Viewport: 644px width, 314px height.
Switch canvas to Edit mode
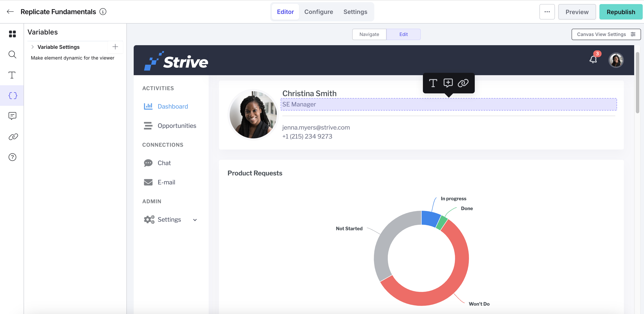click(x=403, y=34)
